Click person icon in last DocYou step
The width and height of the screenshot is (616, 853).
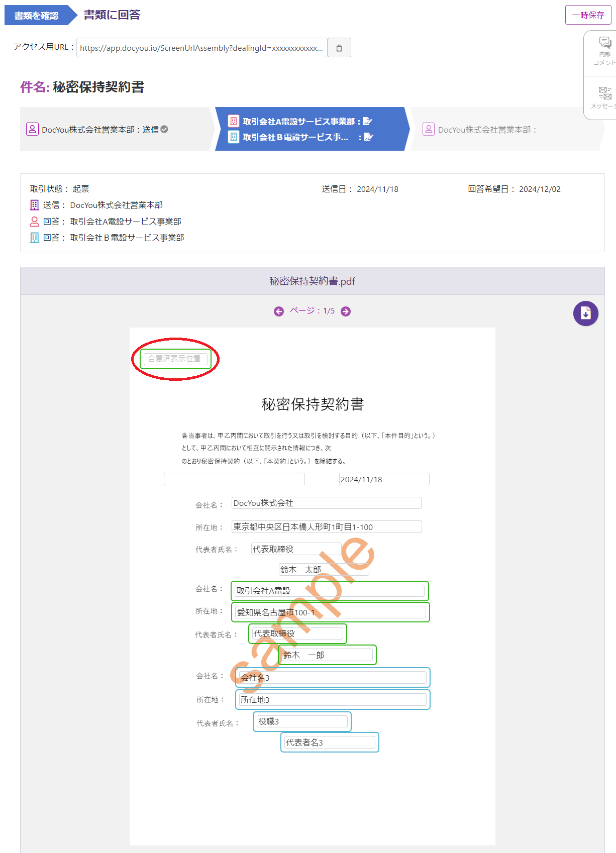tap(429, 129)
